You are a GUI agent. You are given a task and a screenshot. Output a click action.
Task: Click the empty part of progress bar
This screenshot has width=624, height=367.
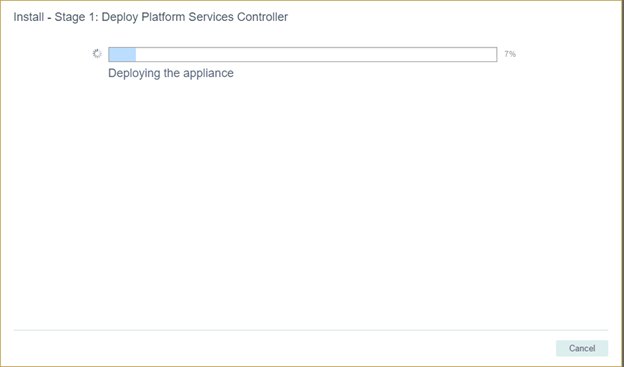point(316,55)
